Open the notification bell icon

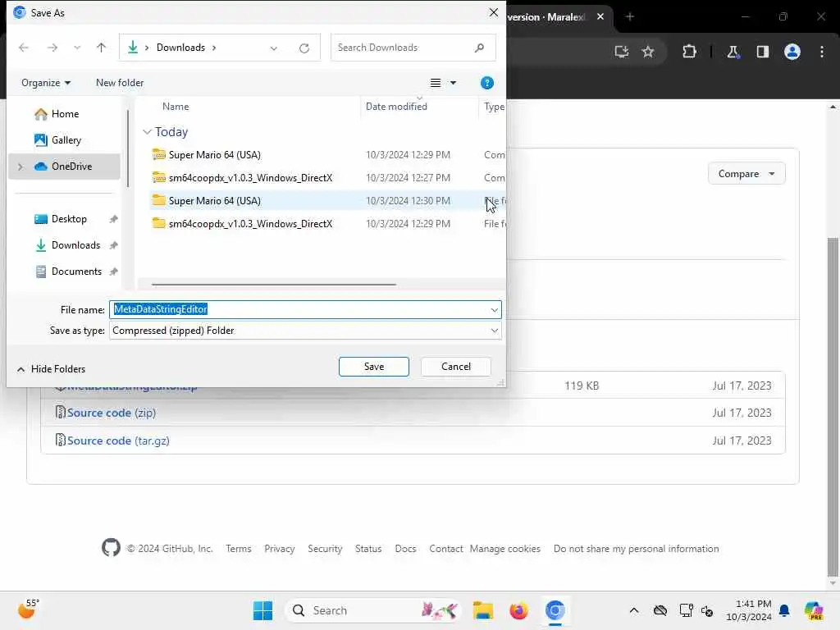[x=784, y=610]
